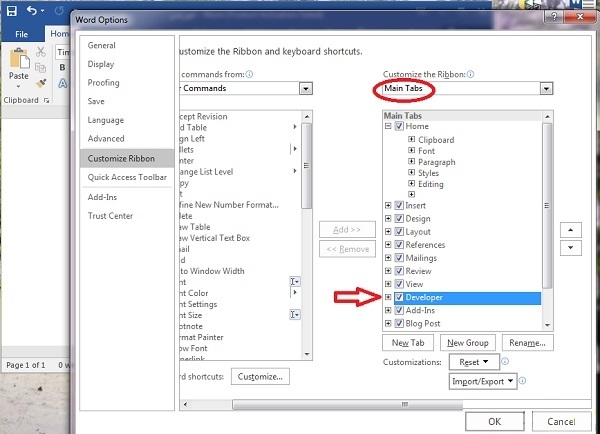
Task: Click the New Group button
Action: pos(468,343)
